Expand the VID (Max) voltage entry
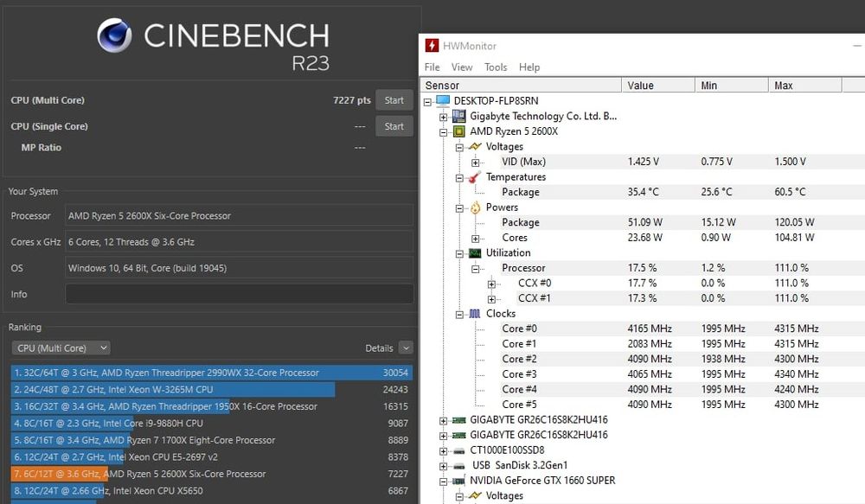 click(476, 163)
